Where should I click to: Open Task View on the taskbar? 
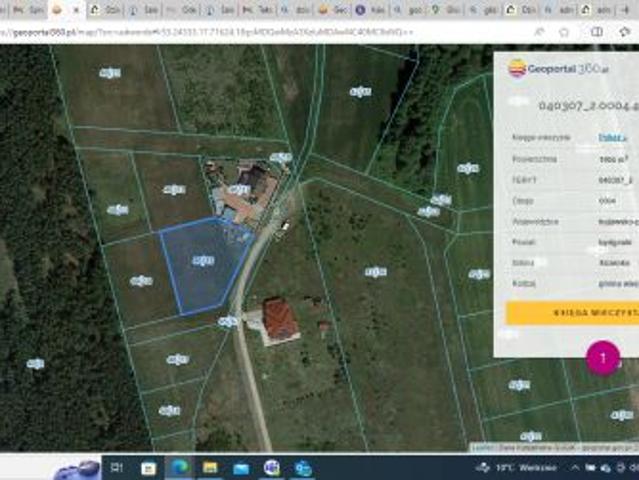[117, 467]
